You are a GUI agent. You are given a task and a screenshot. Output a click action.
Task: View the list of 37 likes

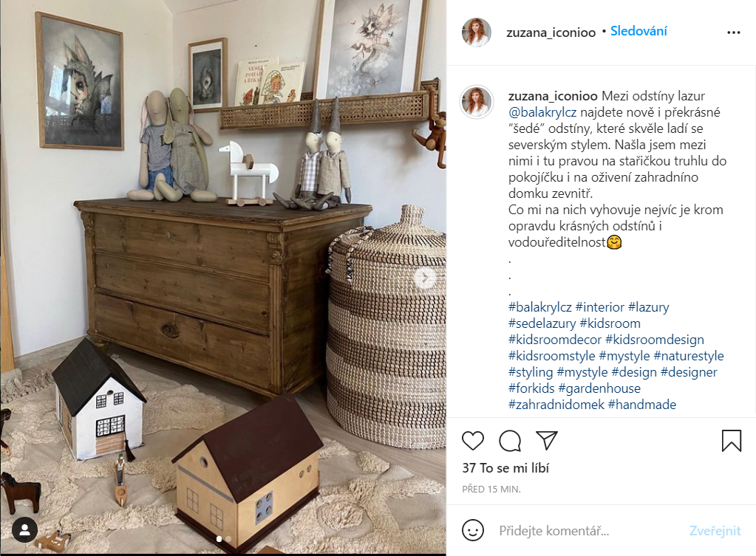click(505, 468)
